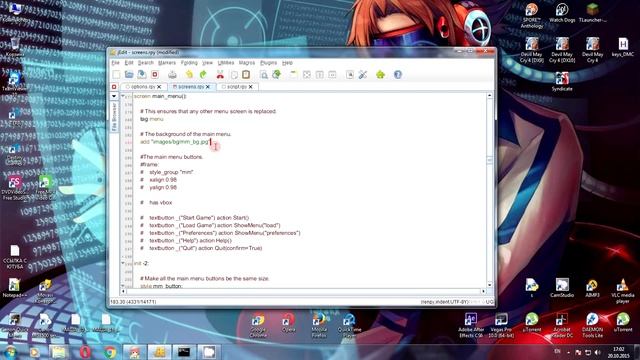
Task: Click the # has vbox comment line
Action: 156,203
